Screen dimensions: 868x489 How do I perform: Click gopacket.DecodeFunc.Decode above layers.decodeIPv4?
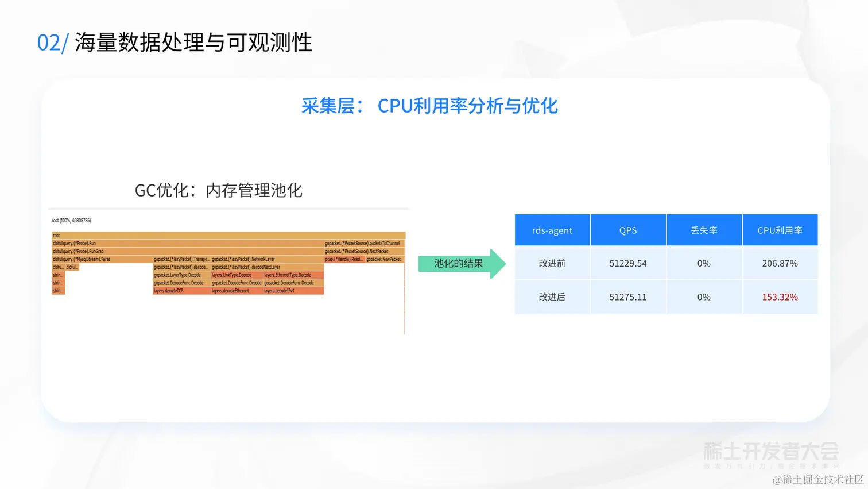click(294, 283)
